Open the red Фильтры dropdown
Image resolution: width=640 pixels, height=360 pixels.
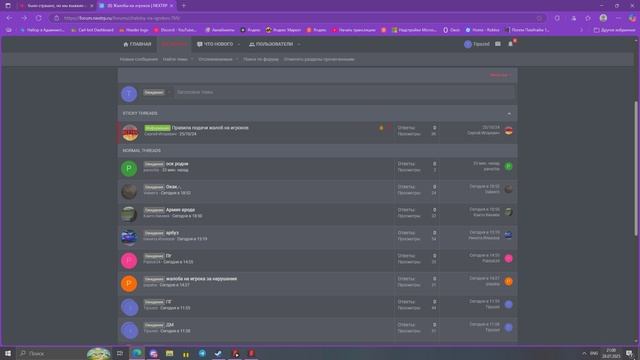pyautogui.click(x=500, y=75)
